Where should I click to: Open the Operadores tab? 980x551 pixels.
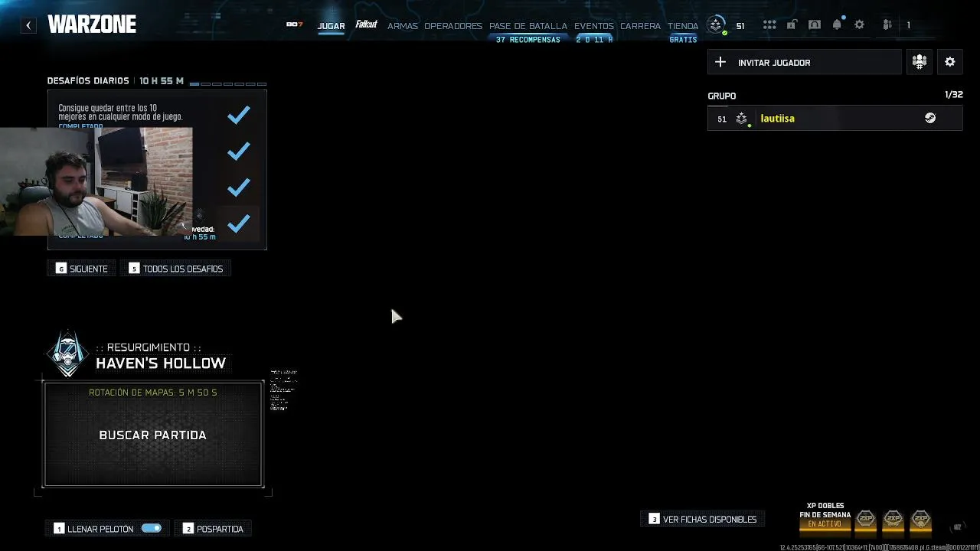(x=453, y=25)
